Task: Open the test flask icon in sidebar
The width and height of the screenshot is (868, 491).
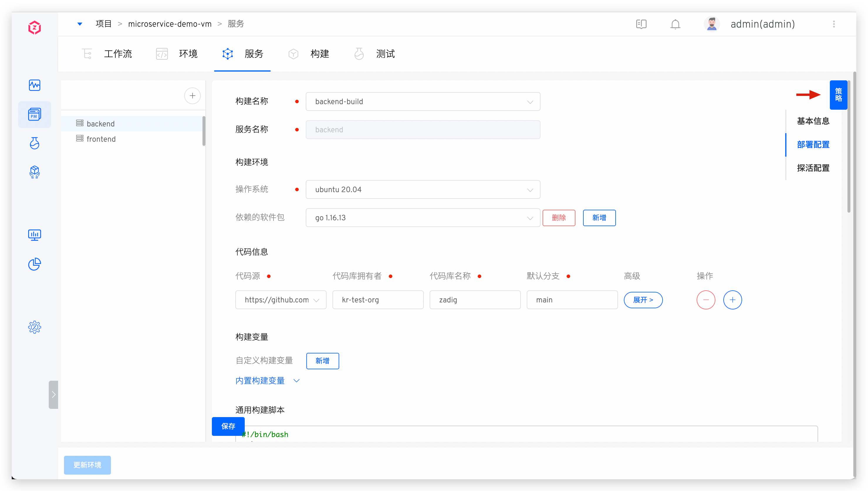Action: (35, 143)
